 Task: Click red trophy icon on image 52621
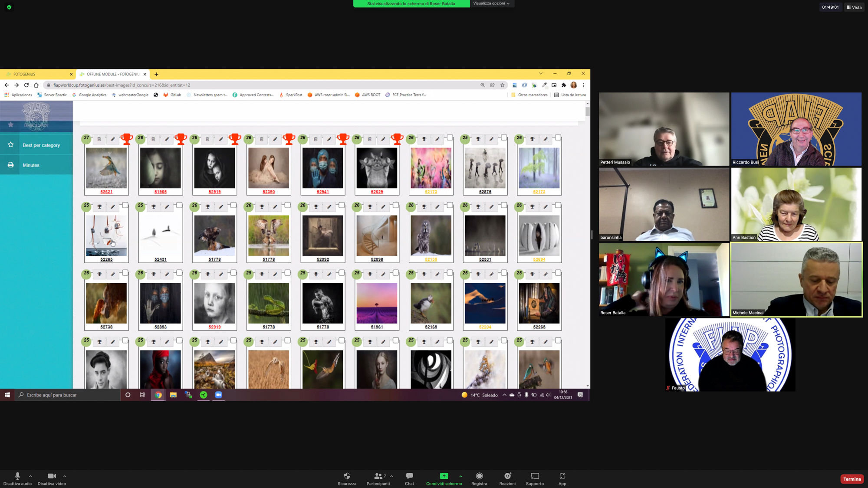(x=126, y=139)
